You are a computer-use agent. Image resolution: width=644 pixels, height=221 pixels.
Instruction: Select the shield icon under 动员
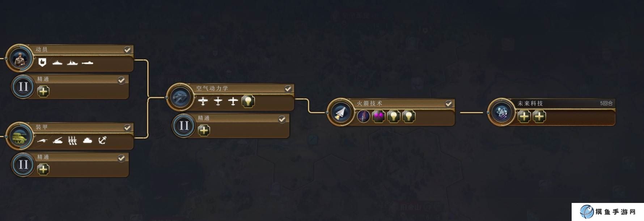[x=42, y=62]
